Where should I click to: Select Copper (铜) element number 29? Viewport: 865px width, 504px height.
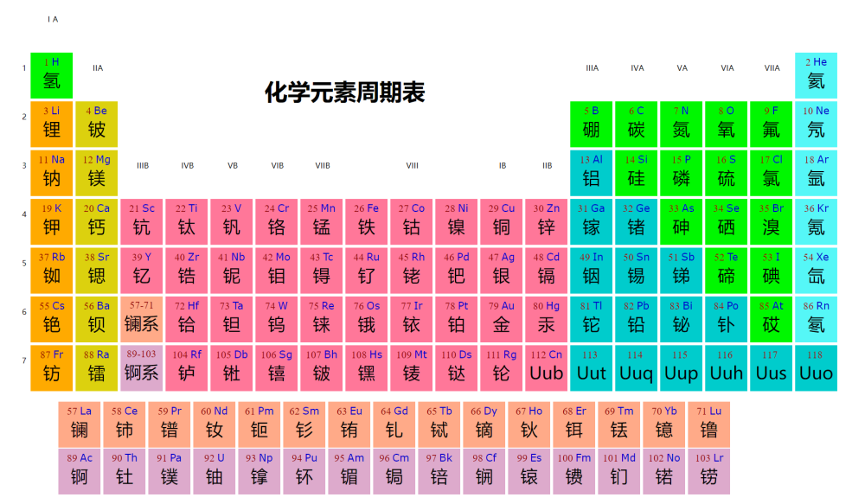pos(501,222)
